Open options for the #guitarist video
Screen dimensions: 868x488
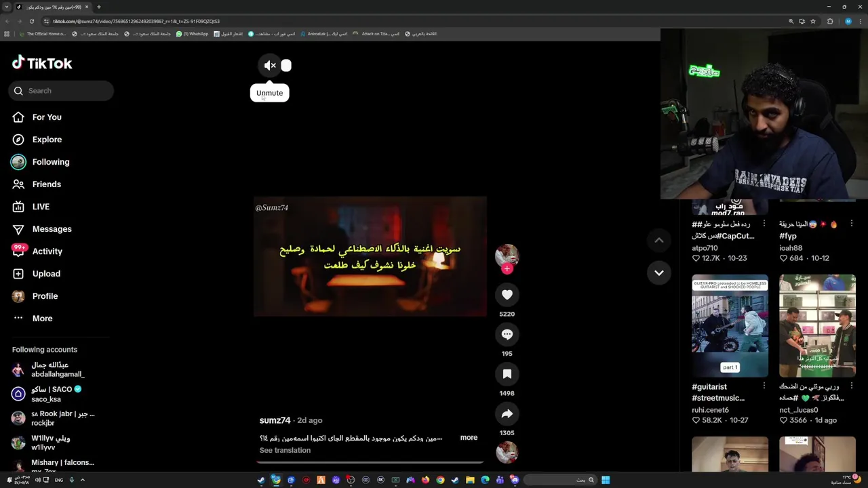(764, 386)
